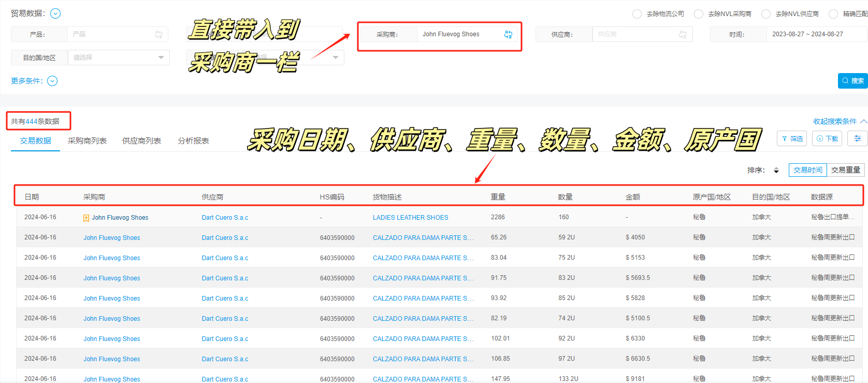This screenshot has height=383, width=868.
Task: Click the 货物描述 column header
Action: click(387, 197)
